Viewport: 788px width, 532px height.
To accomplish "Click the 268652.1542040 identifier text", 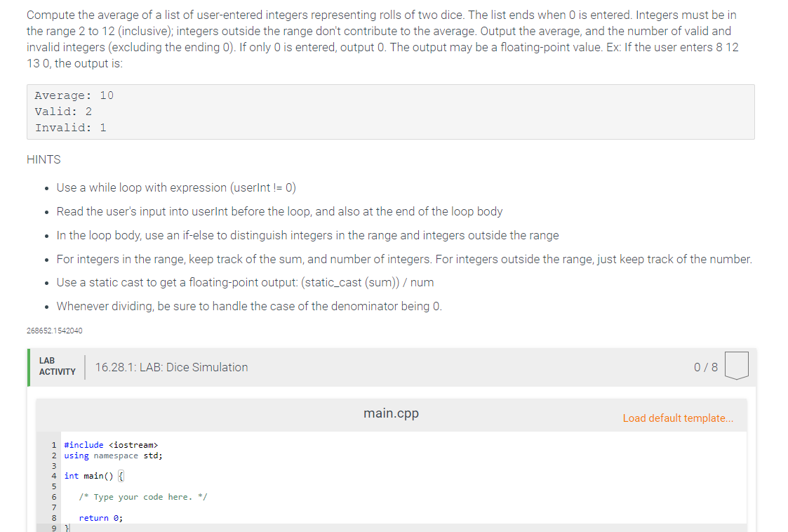I will coord(54,330).
